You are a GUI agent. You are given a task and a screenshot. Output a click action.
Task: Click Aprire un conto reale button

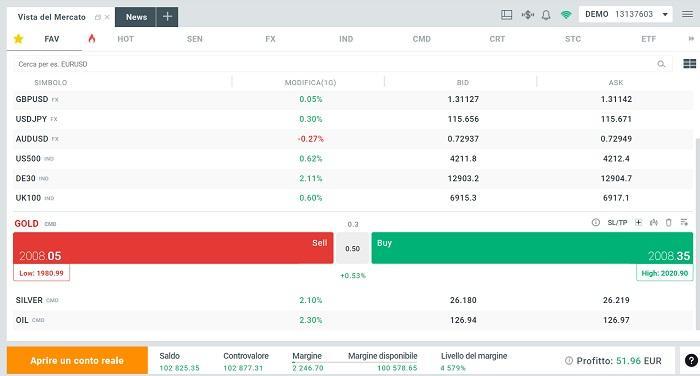point(77,360)
